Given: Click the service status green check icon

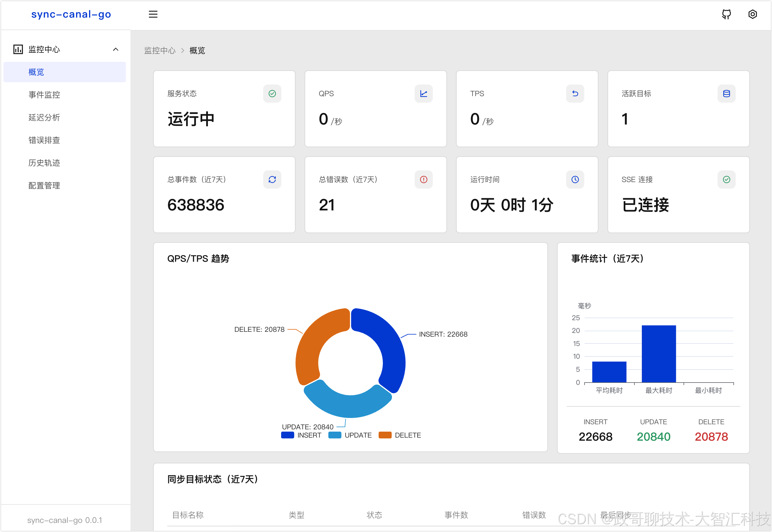Looking at the screenshot, I should point(272,94).
